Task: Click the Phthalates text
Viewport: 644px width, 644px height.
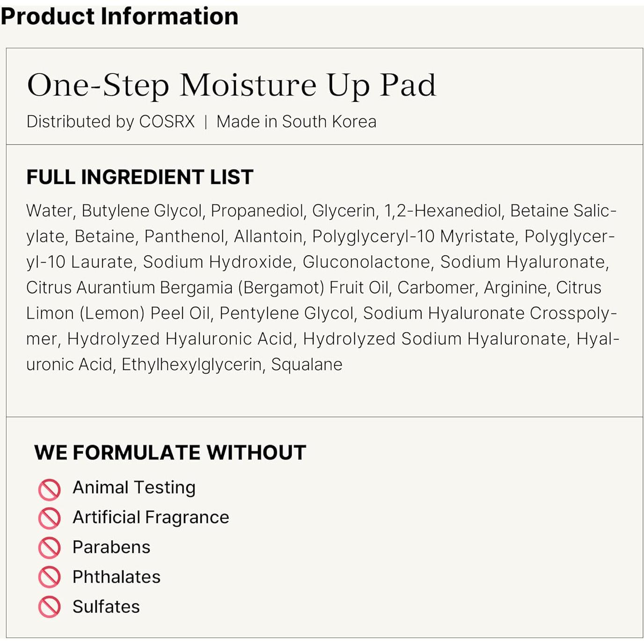Action: 117,577
